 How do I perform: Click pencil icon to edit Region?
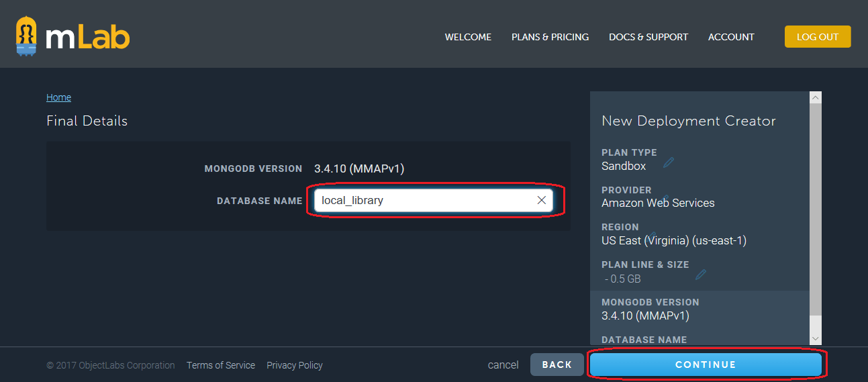[653, 236]
